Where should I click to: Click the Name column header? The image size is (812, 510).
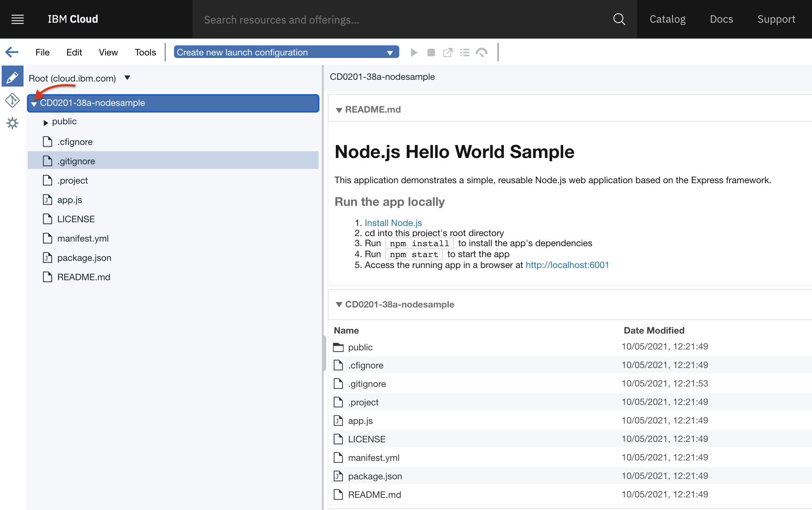pos(346,330)
